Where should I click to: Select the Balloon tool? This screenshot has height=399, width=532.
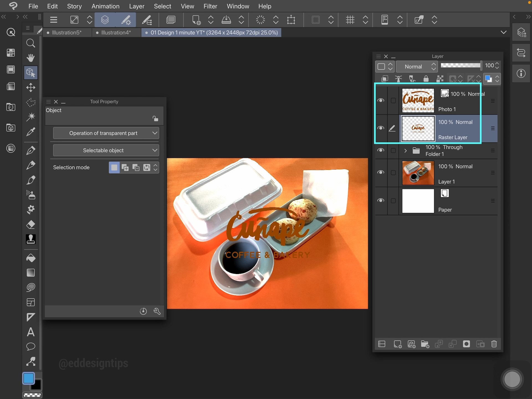pyautogui.click(x=30, y=346)
